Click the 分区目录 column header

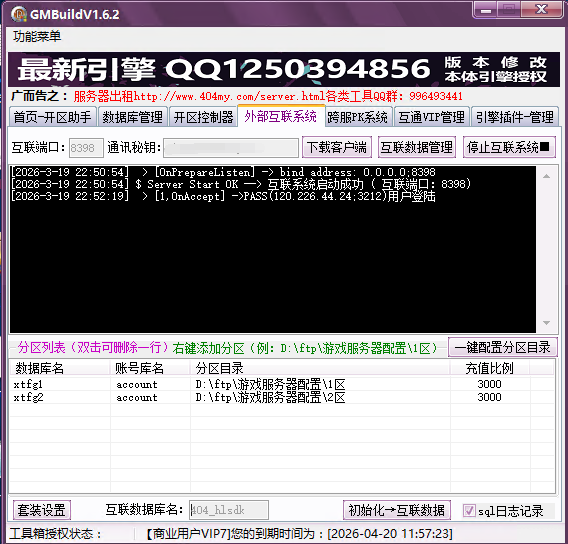pyautogui.click(x=320, y=368)
